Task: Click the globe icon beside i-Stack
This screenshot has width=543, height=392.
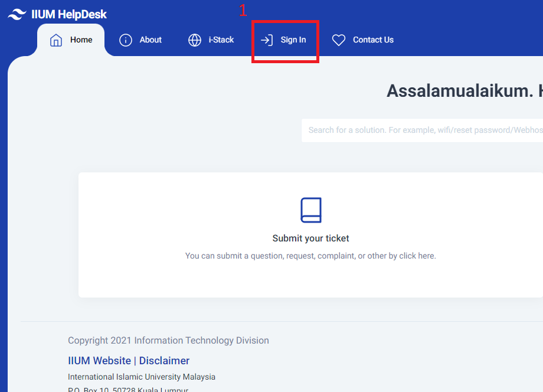Action: click(195, 40)
